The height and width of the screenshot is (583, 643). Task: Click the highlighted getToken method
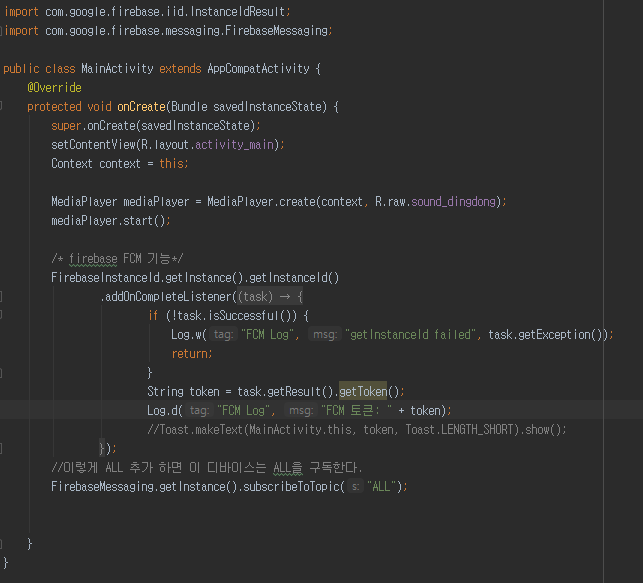[x=363, y=392]
